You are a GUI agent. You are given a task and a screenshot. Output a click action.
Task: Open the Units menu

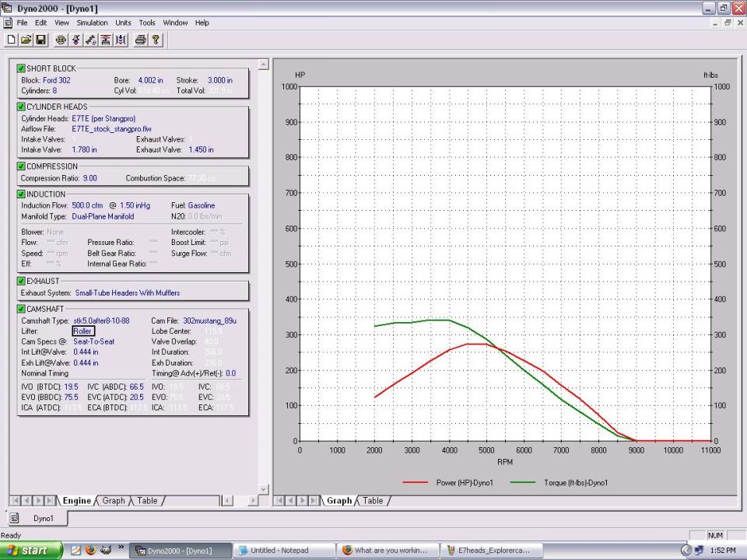(123, 23)
